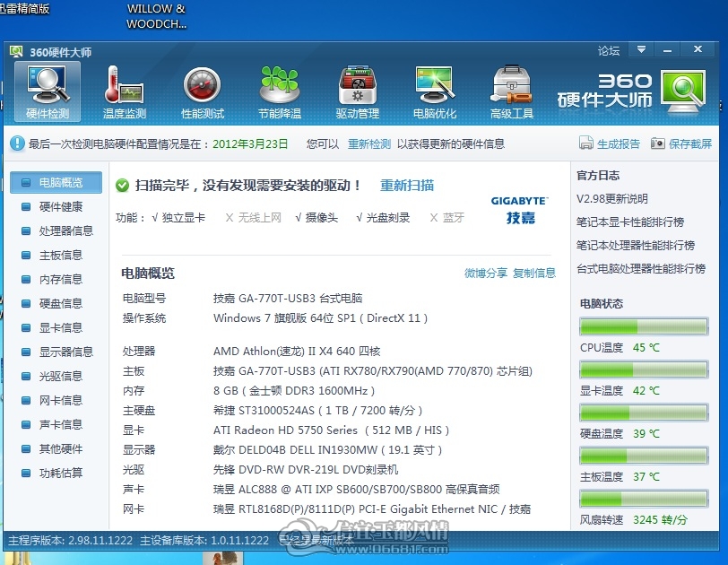Click the 显卡温度 progress bar
Image resolution: width=728 pixels, height=565 pixels.
pyautogui.click(x=644, y=370)
